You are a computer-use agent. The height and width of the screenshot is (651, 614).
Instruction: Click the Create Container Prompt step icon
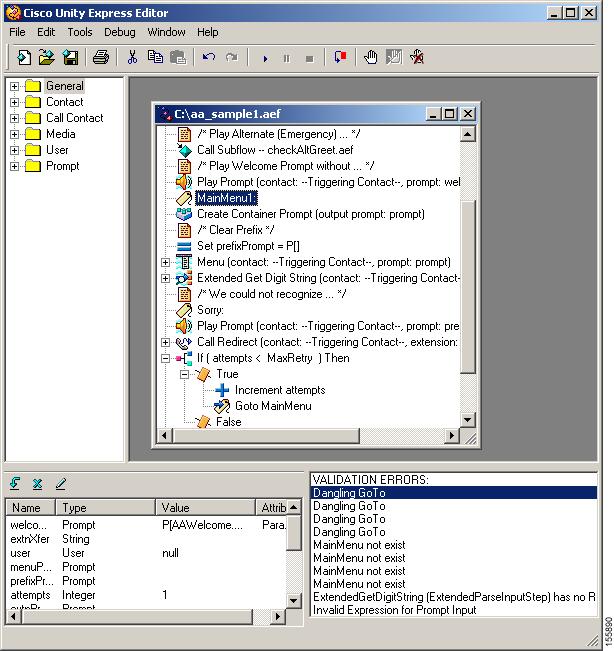(x=184, y=214)
